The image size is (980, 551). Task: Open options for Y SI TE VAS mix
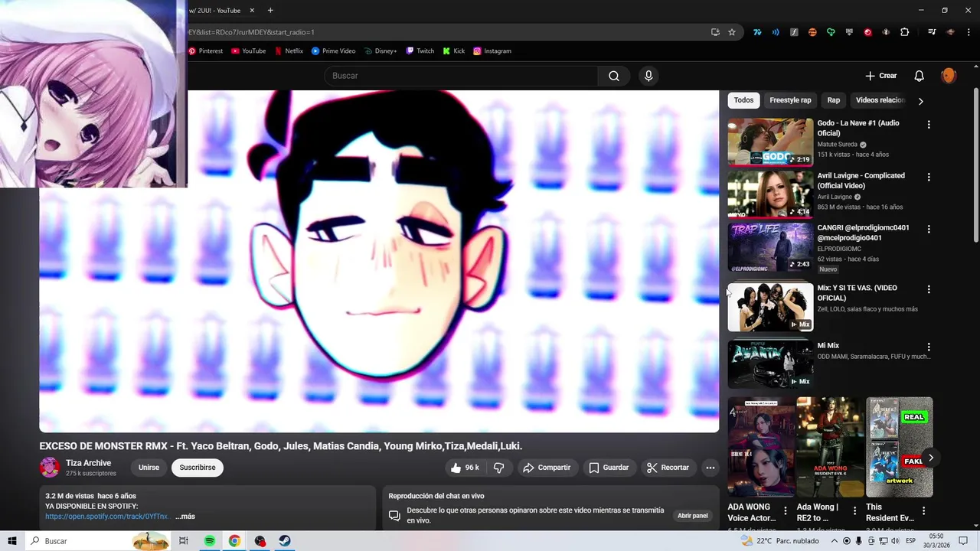pyautogui.click(x=929, y=290)
